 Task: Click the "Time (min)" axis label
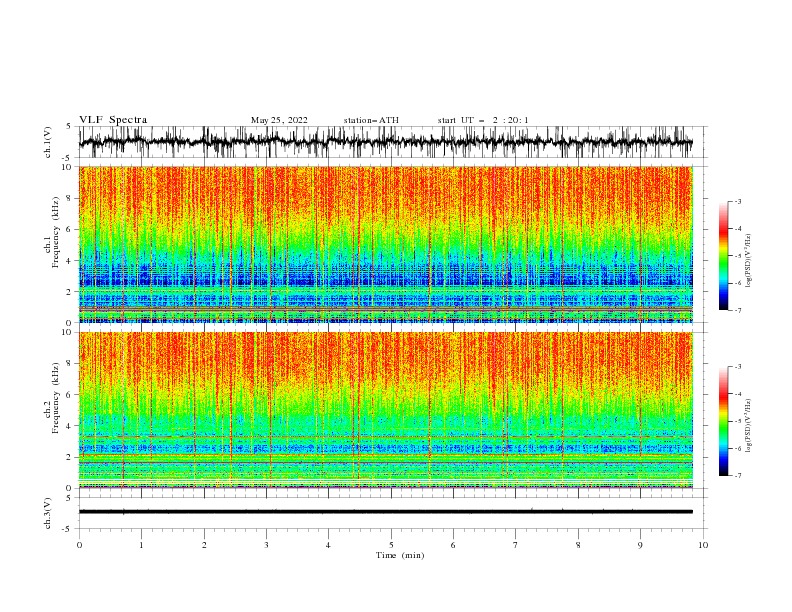(400, 555)
